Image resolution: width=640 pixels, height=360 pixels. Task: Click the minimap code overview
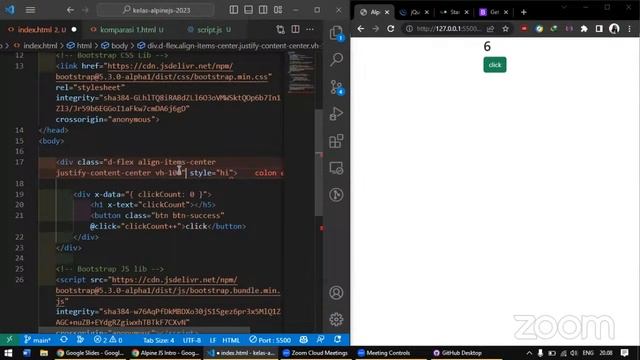point(301,73)
